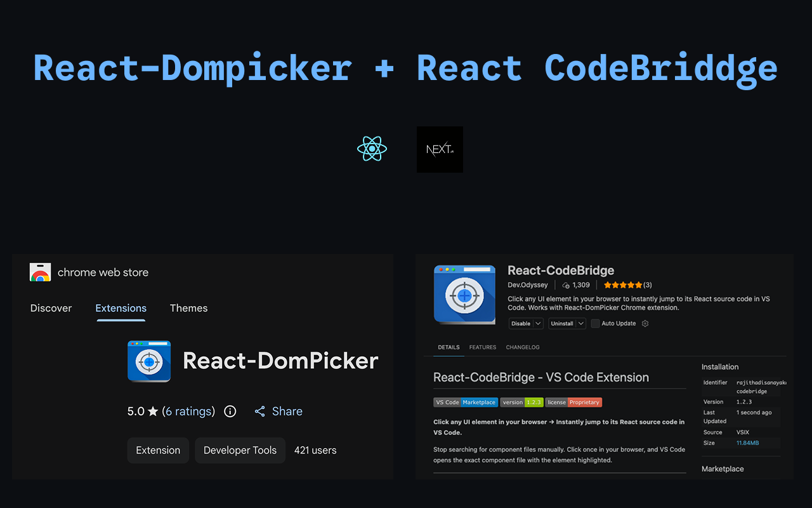Expand the Uninstall dropdown arrow
The image size is (812, 508).
pos(581,324)
